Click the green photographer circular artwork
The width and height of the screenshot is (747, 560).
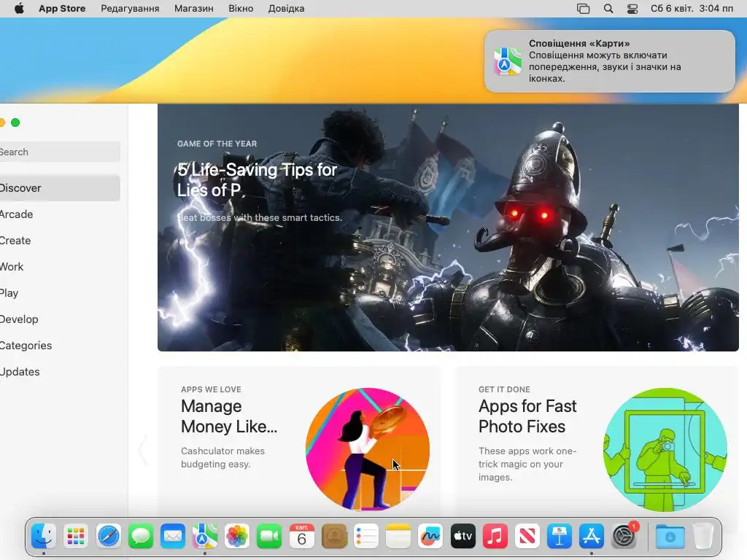tap(665, 449)
